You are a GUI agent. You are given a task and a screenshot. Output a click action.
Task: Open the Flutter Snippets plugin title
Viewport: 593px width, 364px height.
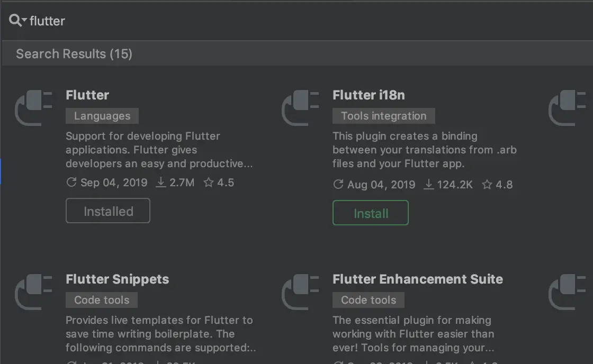(117, 279)
